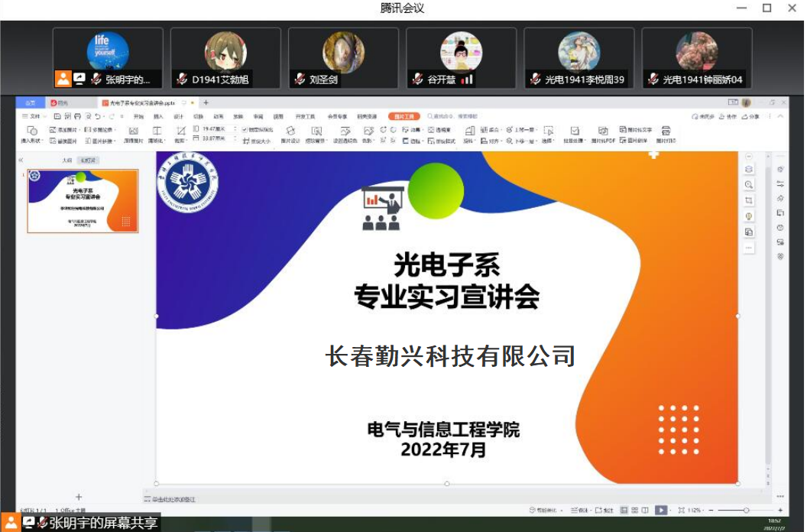Image resolution: width=807 pixels, height=532 pixels.
Task: Toggle the 锁定纵横比 lock aspect ratio checkbox
Action: pos(245,130)
